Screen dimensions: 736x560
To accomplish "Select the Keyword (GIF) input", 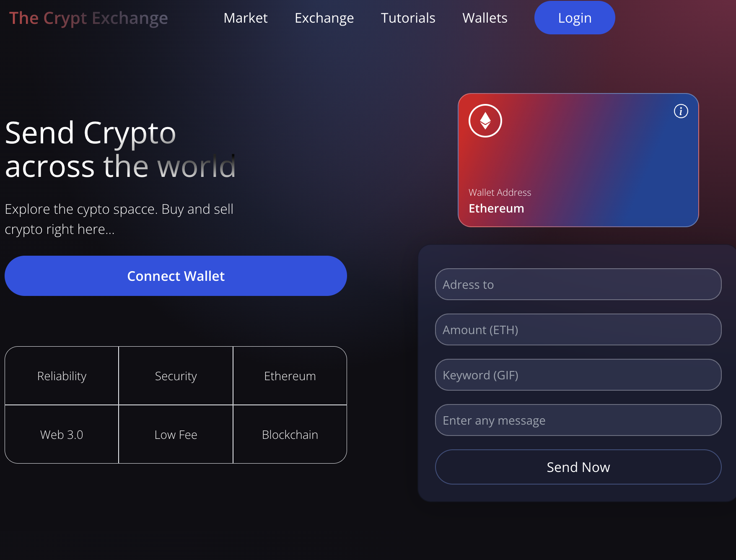I will point(578,375).
